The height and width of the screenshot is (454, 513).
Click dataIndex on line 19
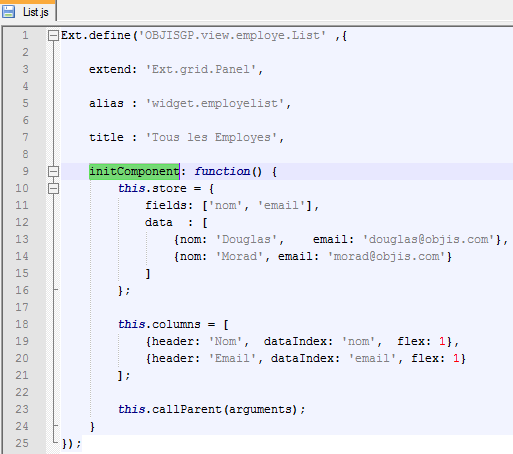(295, 341)
